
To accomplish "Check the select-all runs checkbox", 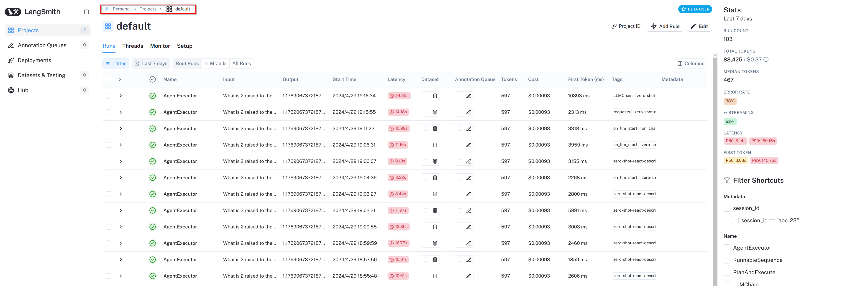I will (x=108, y=79).
